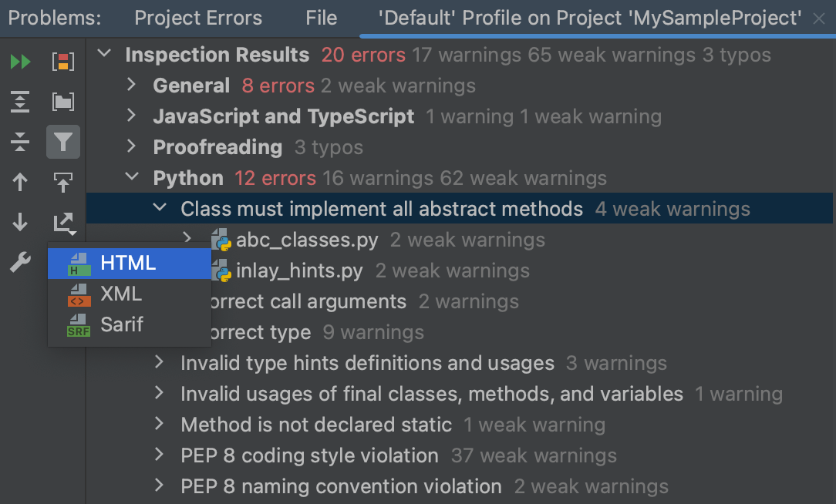Collapse all nodes in the results tree
Screen dimensions: 836x504
pos(19,141)
